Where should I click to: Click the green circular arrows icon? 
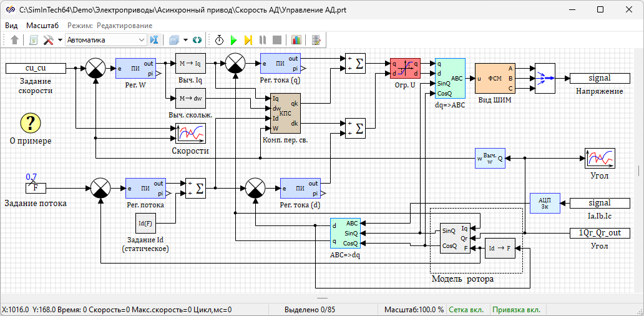pos(197,40)
